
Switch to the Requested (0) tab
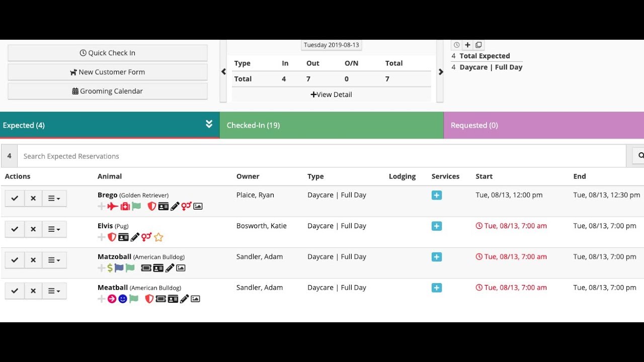click(544, 125)
